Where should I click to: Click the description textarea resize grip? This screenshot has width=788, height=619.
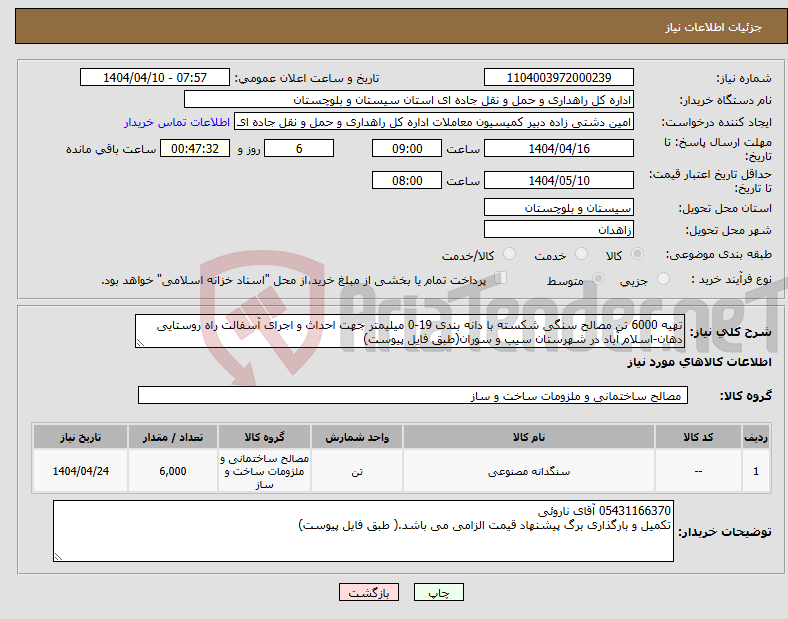140,343
